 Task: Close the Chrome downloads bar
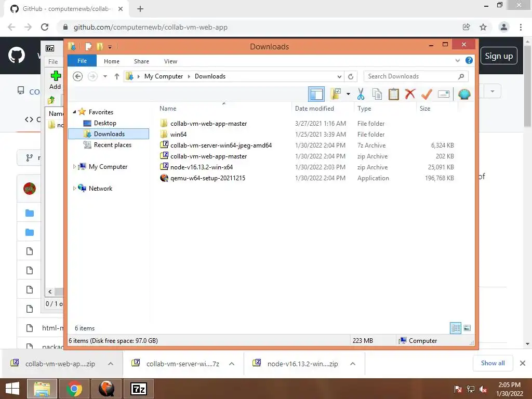(523, 363)
